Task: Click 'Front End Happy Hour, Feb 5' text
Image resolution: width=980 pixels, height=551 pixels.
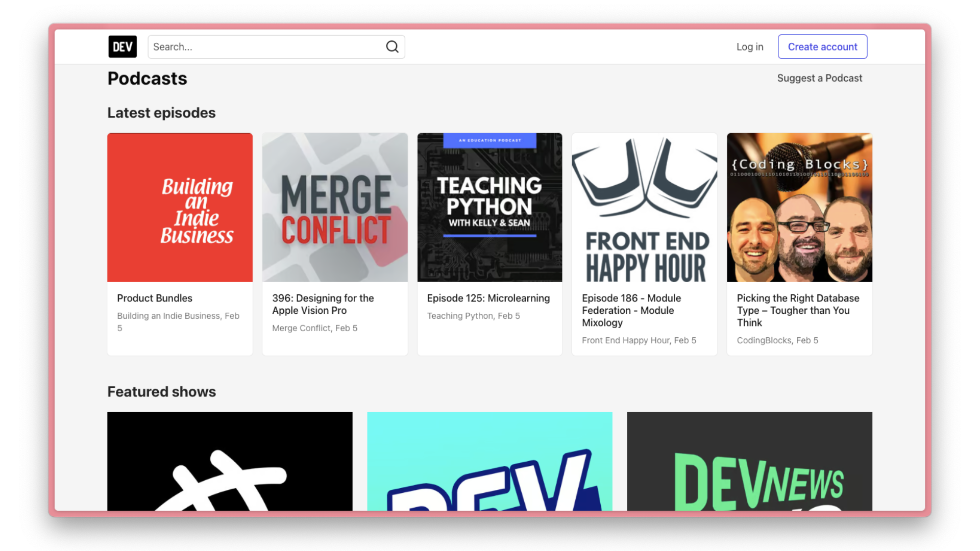Action: (x=639, y=340)
